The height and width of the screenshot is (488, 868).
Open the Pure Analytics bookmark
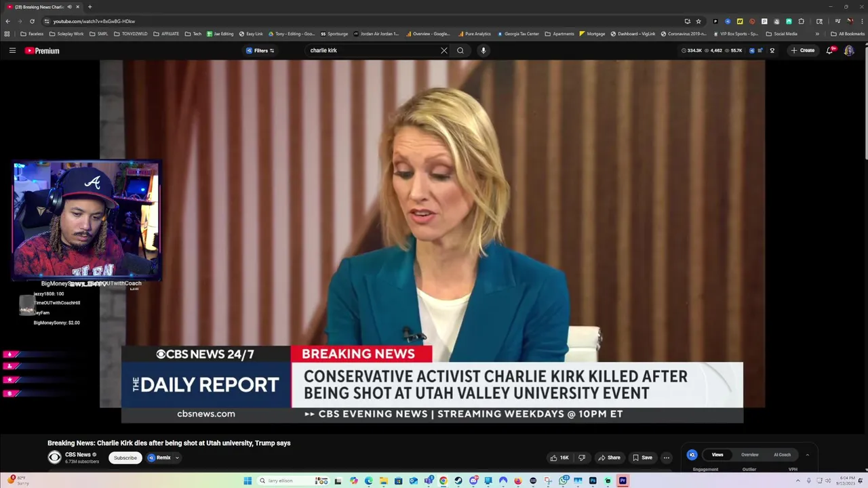point(475,34)
